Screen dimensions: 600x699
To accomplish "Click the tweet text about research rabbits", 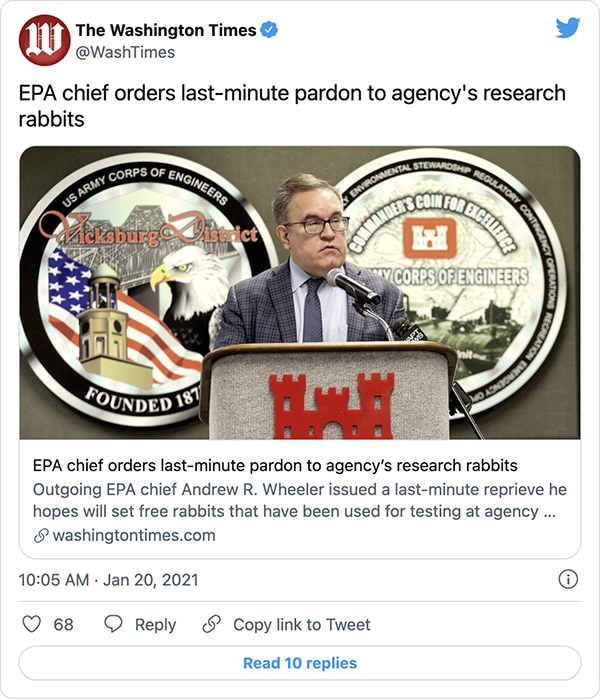I will (x=292, y=107).
